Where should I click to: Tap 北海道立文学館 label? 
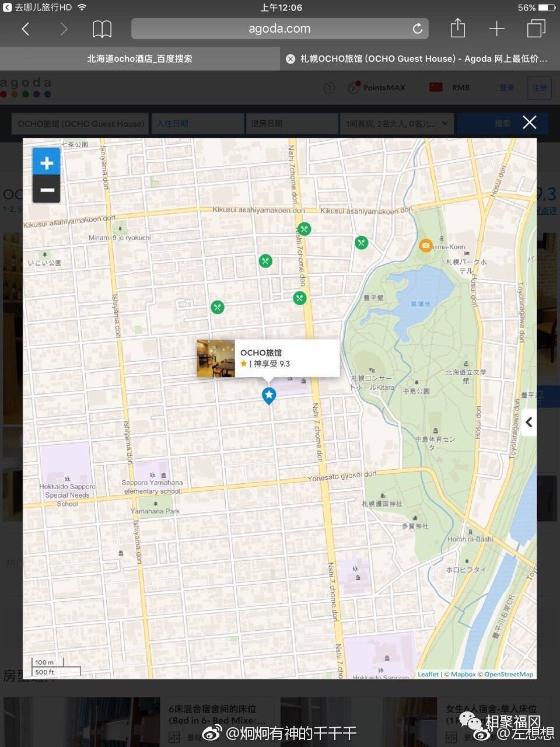(x=466, y=376)
